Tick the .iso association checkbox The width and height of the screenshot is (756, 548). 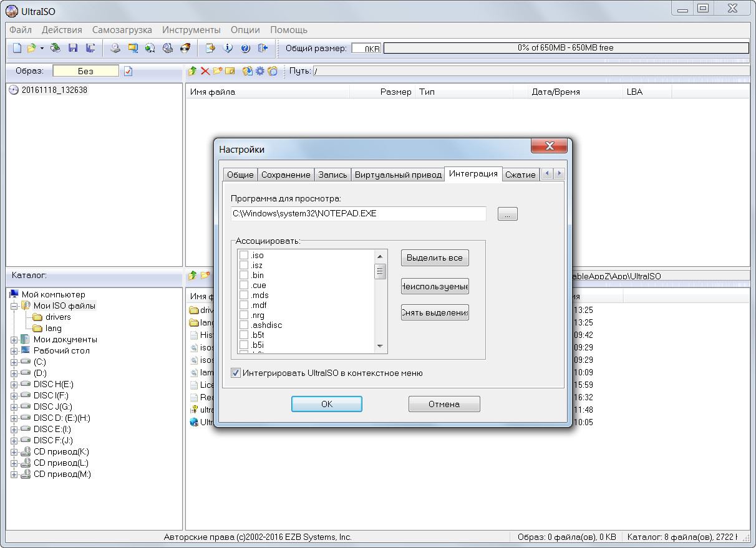point(244,255)
